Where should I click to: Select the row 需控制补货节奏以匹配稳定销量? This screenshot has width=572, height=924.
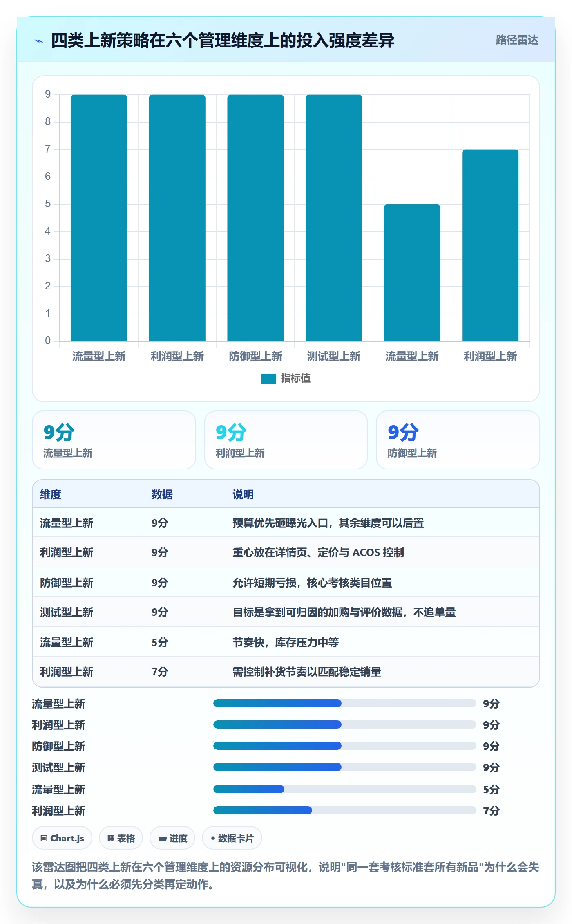coord(286,672)
